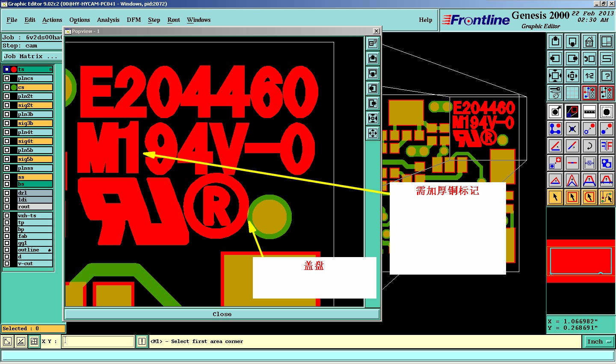This screenshot has height=364, width=616.
Task: Click the cs layer green color indicator
Action: (14, 87)
